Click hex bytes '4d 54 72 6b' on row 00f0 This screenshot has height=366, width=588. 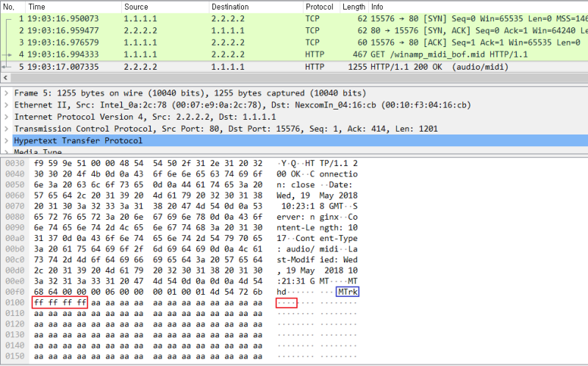click(x=236, y=292)
